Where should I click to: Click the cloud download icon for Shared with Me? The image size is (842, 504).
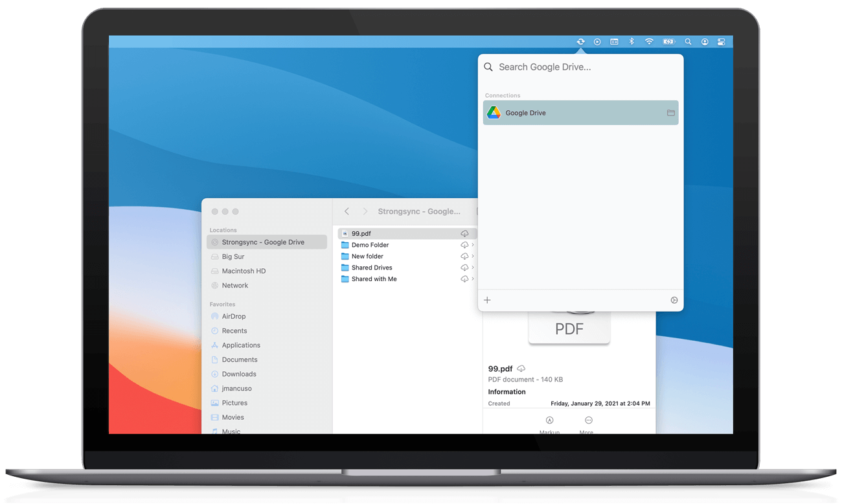click(464, 279)
